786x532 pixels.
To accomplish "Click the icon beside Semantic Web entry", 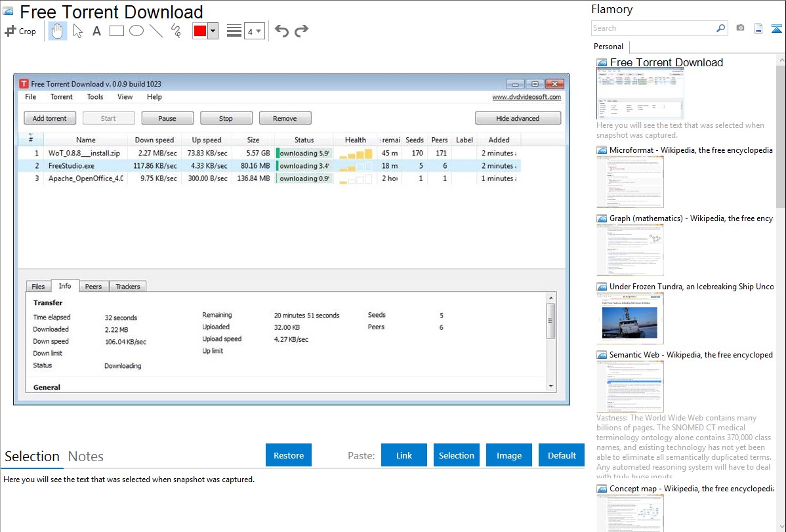I will (x=602, y=355).
